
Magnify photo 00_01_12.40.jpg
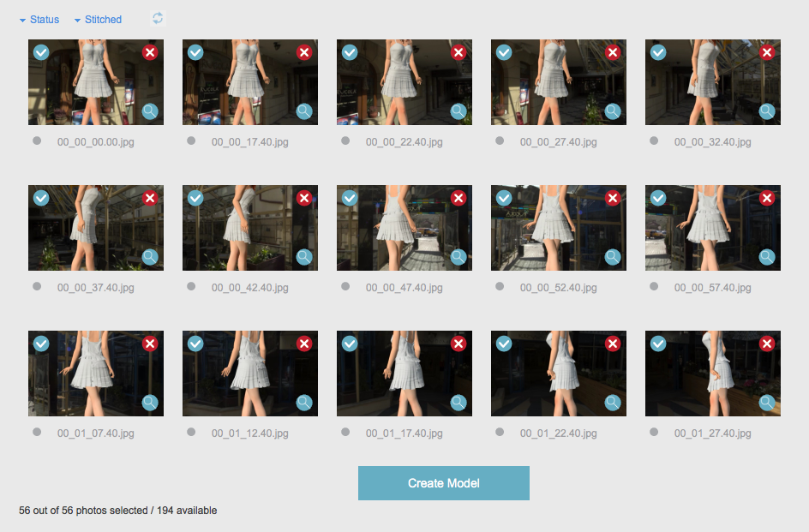click(x=304, y=403)
